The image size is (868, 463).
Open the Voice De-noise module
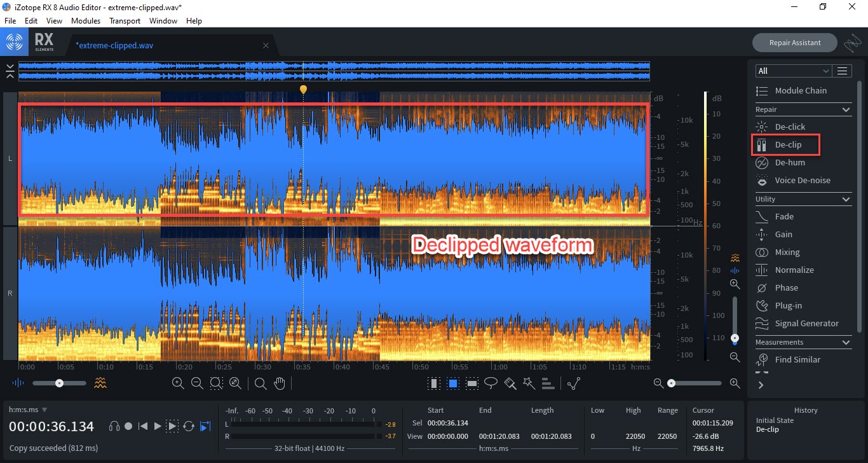tap(803, 180)
